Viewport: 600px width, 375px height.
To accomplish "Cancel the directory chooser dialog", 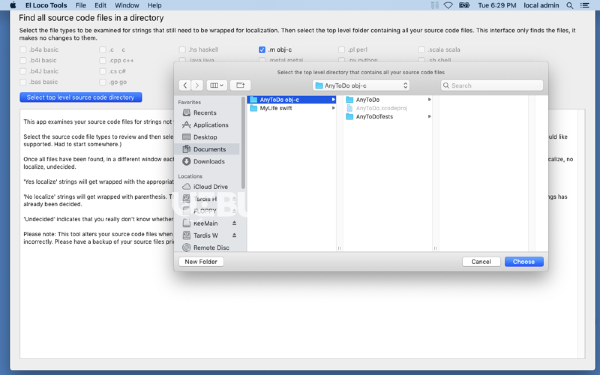I will click(481, 262).
